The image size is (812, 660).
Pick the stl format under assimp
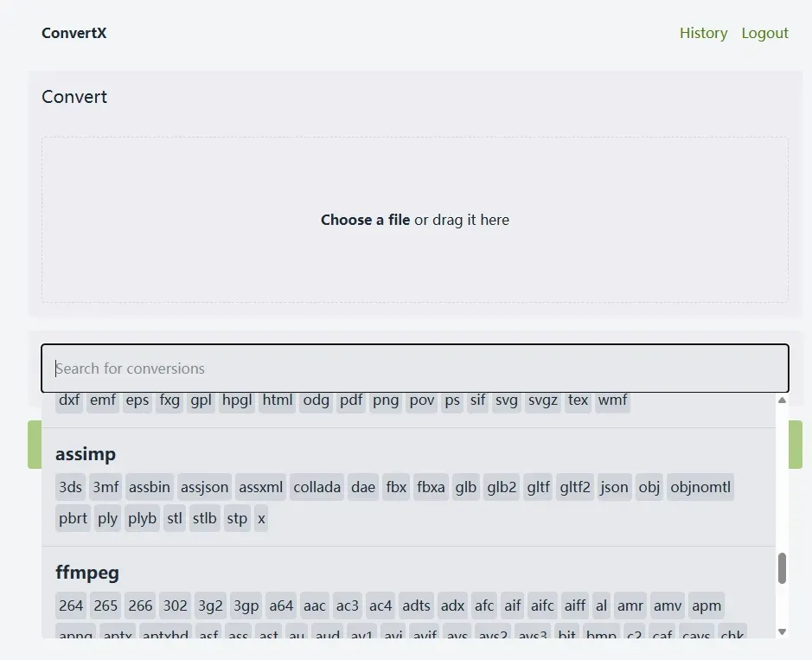(x=175, y=519)
